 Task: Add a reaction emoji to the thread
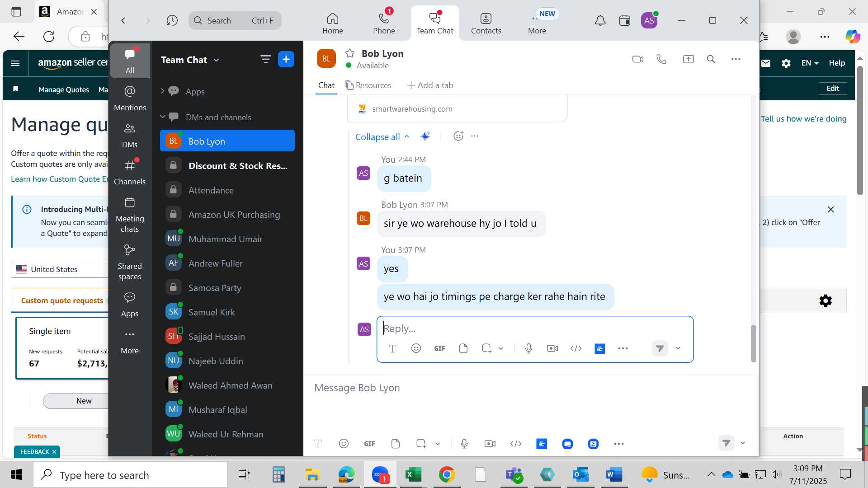point(458,136)
